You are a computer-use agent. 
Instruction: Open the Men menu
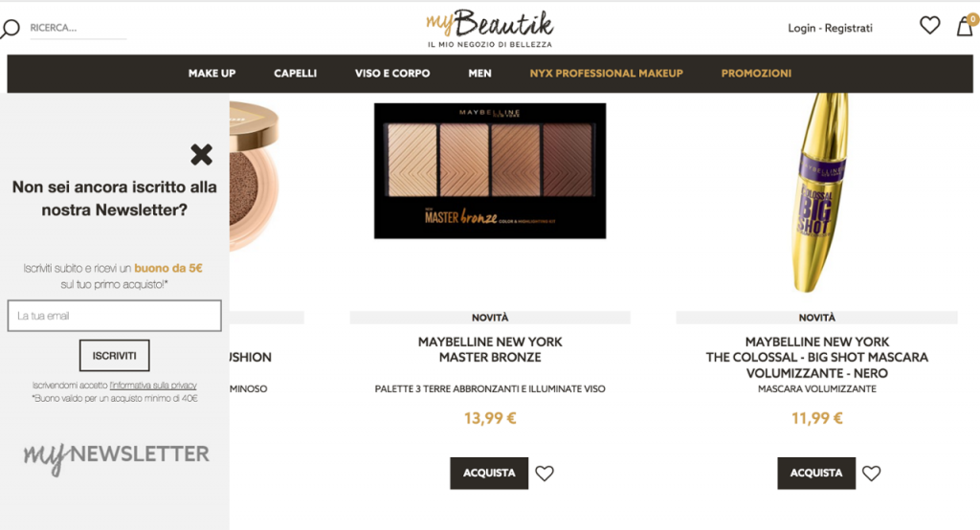[x=480, y=73]
